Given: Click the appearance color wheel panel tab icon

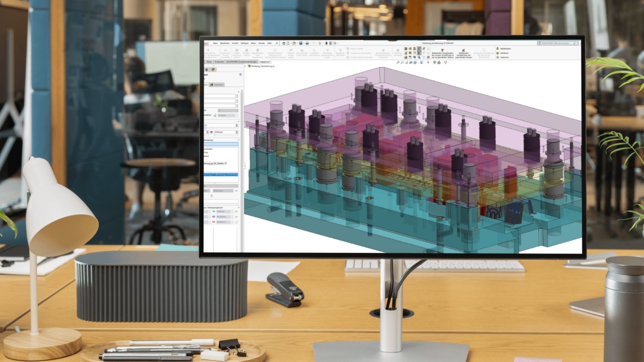Looking at the screenshot, I should pos(213,70).
